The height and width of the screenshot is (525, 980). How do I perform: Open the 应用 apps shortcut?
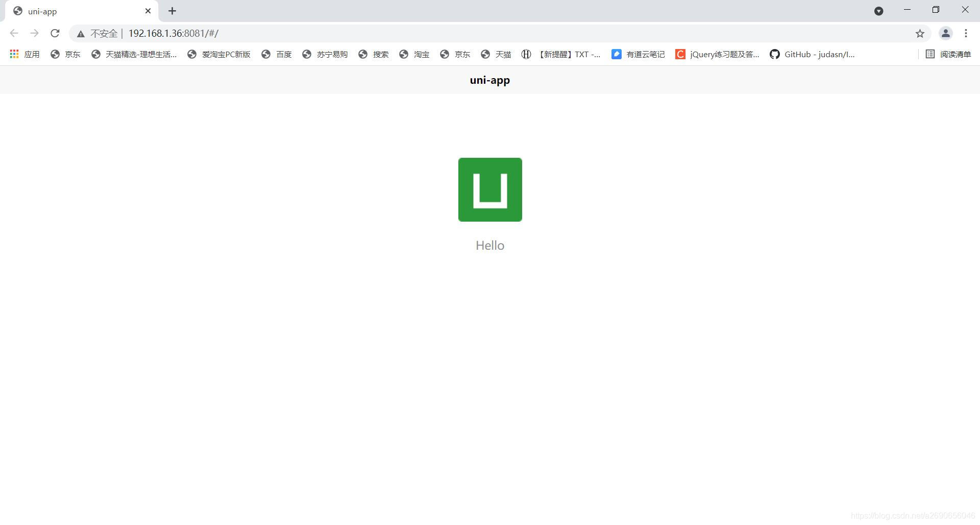click(24, 54)
